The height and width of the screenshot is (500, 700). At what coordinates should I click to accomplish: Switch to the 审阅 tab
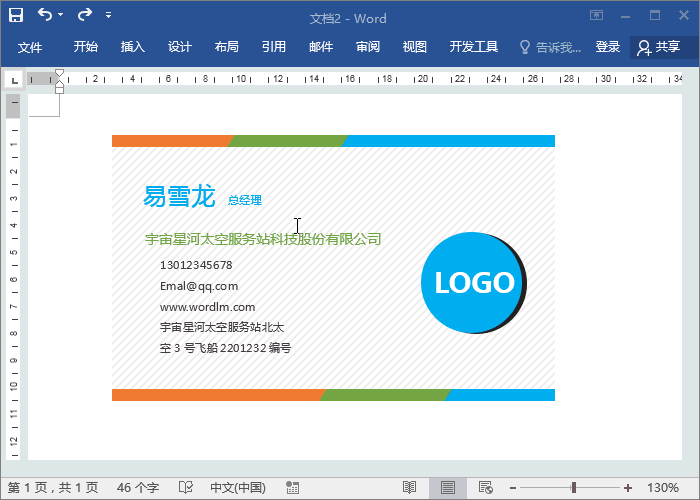(x=368, y=47)
